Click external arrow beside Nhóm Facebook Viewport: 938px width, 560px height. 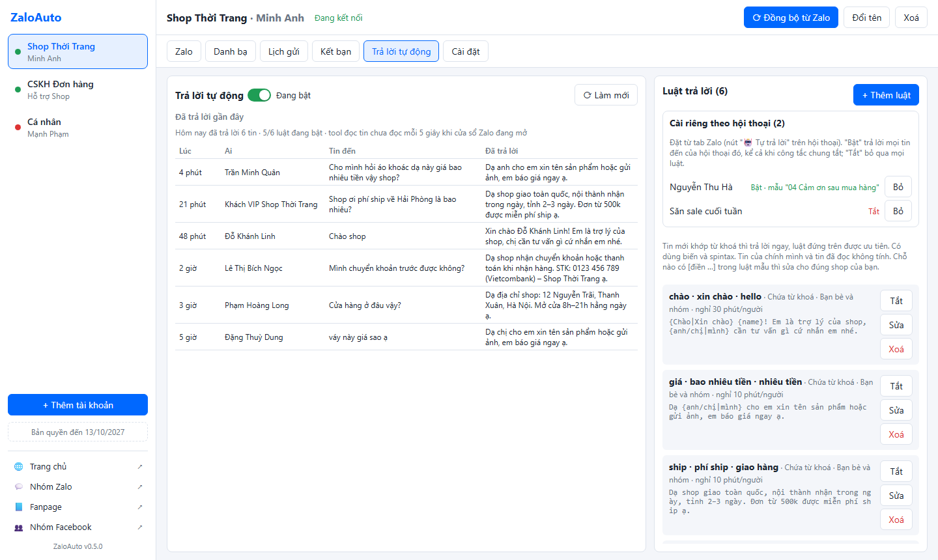tap(139, 527)
